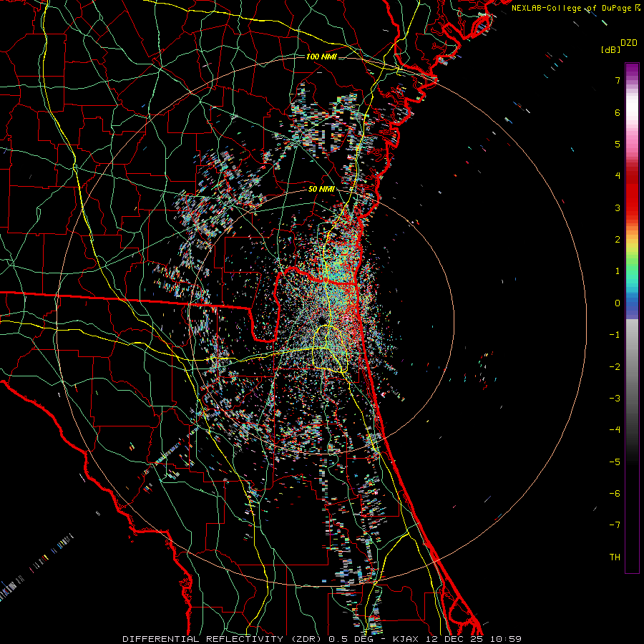Click the legend value -7
Viewport: 644px width, 644px height.
pos(615,525)
